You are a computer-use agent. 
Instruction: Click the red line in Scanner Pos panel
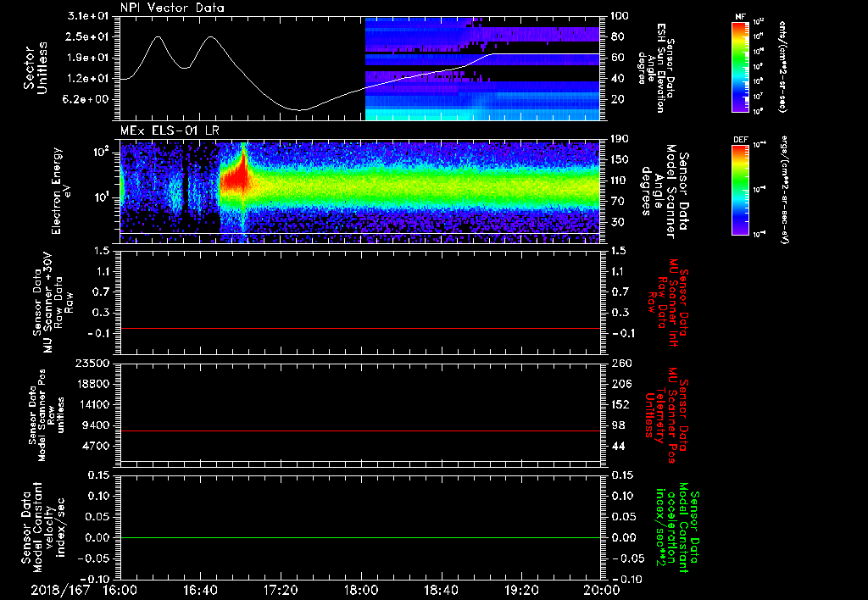click(x=360, y=431)
